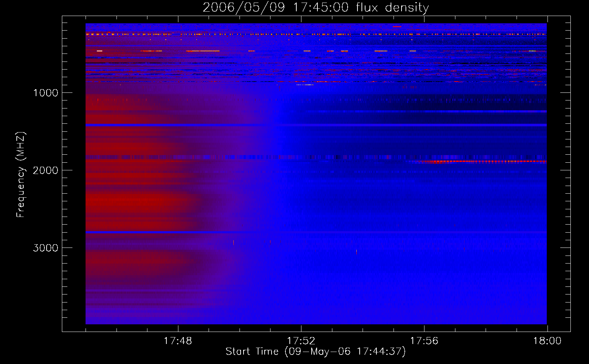The height and width of the screenshot is (364, 589).
Task: Click the 3000 frequency tick label
Action: (x=46, y=248)
